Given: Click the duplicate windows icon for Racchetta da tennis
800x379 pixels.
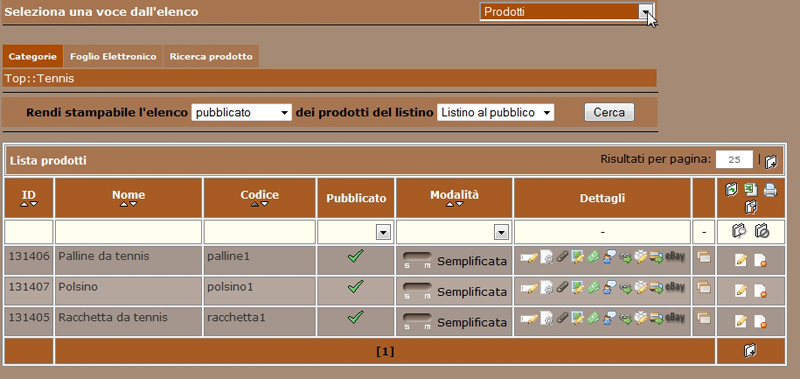Looking at the screenshot, I should [704, 317].
